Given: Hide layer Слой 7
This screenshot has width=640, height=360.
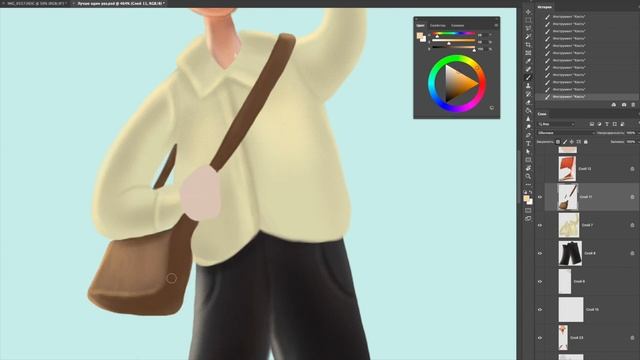Looking at the screenshot, I should [540, 225].
